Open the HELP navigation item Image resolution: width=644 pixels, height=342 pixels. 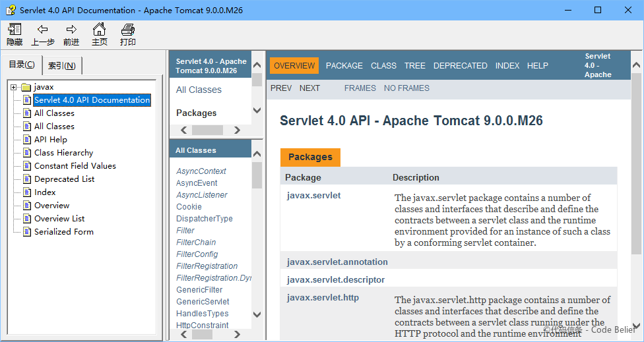click(538, 66)
